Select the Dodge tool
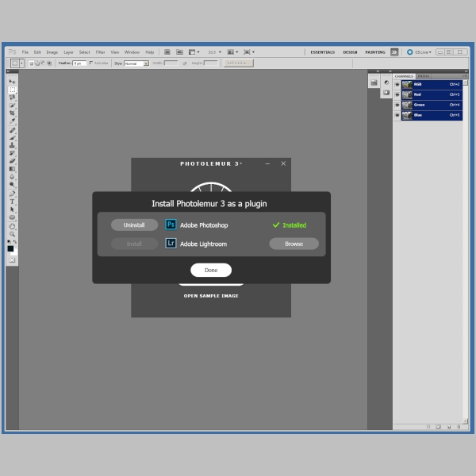 [x=12, y=184]
